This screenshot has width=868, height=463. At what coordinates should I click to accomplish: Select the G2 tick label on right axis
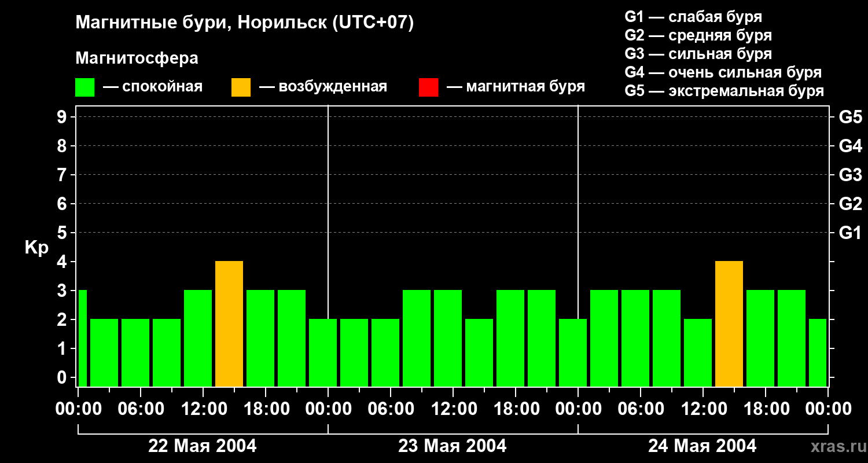click(851, 204)
